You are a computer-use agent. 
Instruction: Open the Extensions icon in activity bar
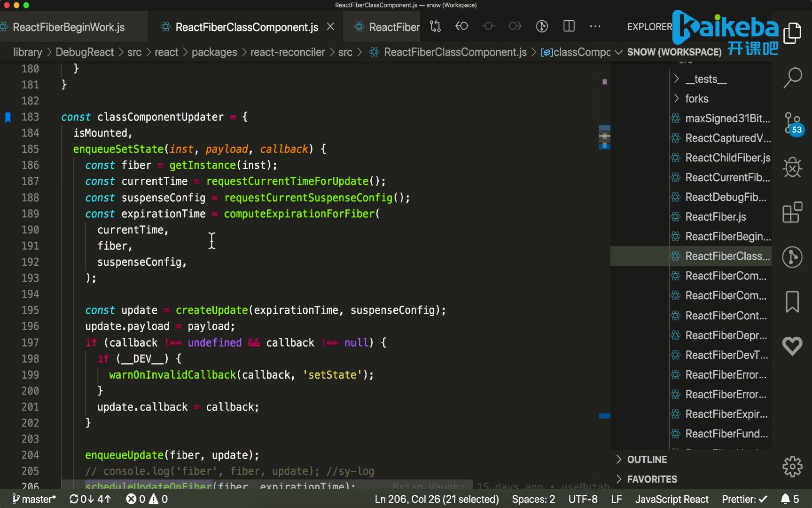(792, 212)
